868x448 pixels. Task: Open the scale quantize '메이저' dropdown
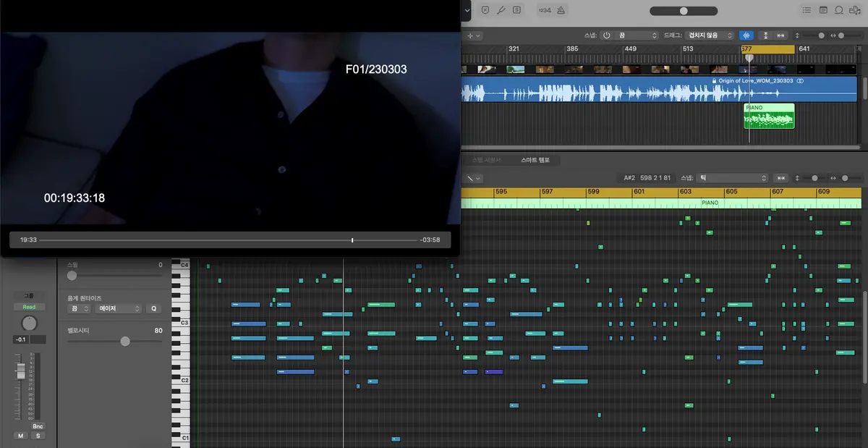[x=118, y=308]
